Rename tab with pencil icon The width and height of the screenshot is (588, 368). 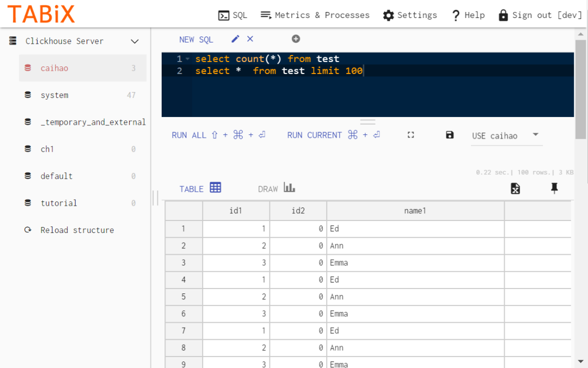[235, 39]
